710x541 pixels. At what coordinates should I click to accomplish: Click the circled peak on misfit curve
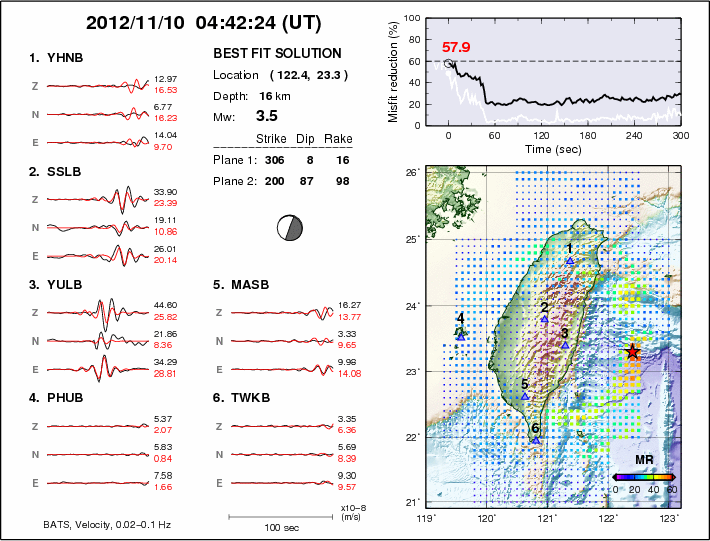(x=448, y=63)
